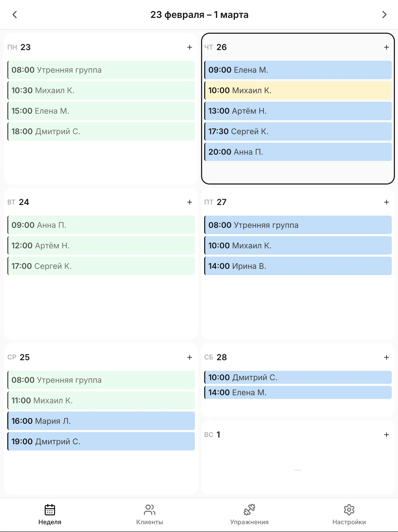Open Friday 14:00 Ирина В. session
398x532 pixels.
click(x=298, y=266)
